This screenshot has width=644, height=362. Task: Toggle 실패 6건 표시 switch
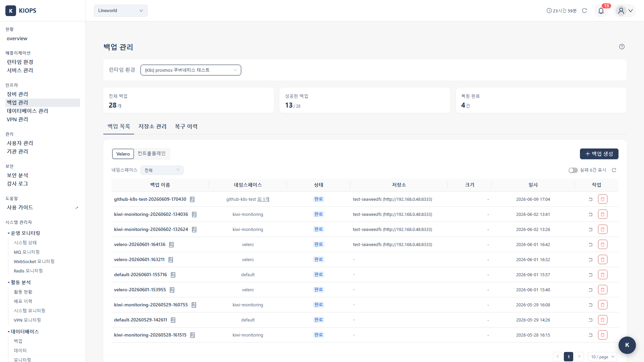point(573,170)
